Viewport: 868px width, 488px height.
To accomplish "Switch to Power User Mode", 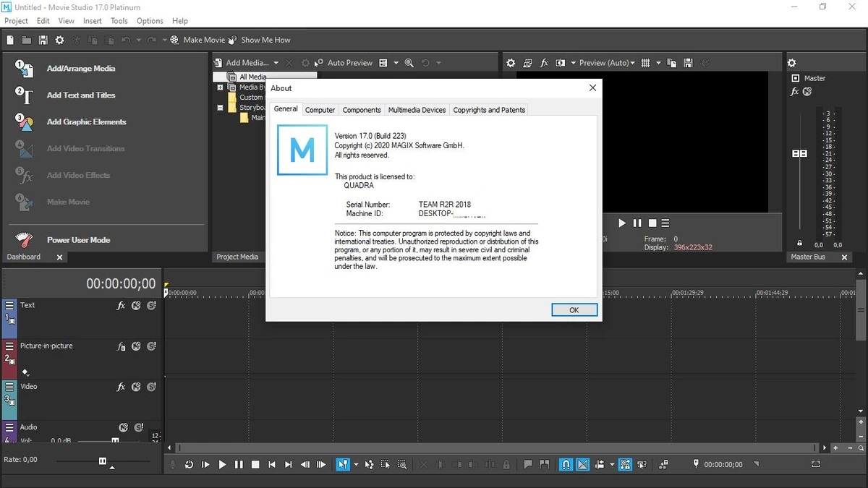I will coord(78,240).
